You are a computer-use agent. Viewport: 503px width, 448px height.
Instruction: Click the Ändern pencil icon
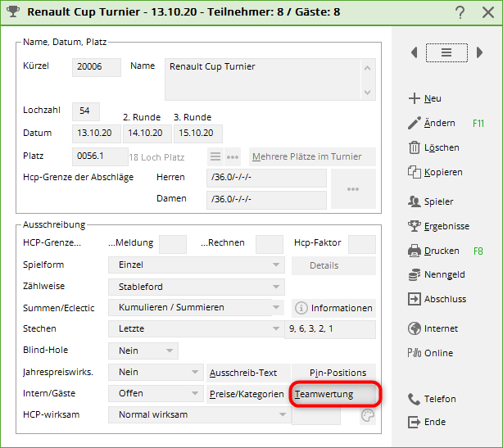point(414,123)
